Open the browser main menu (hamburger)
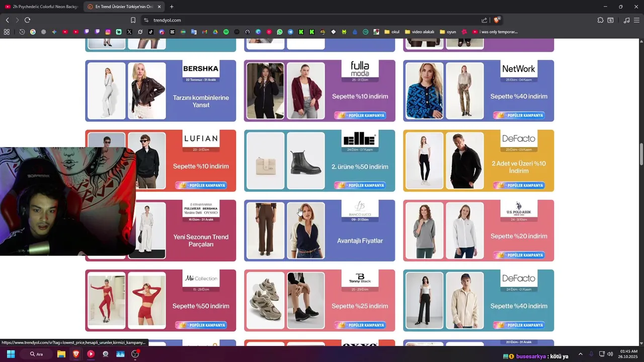644x362 pixels. 637,20
